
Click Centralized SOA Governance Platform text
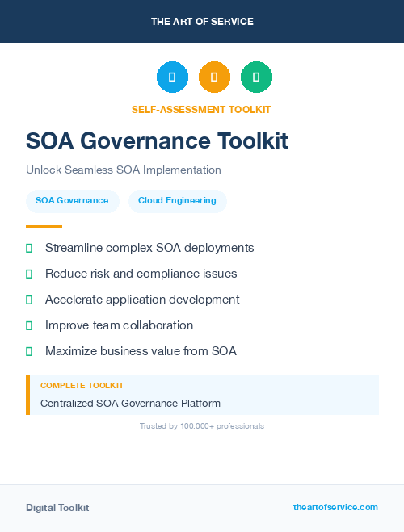[x=130, y=404]
